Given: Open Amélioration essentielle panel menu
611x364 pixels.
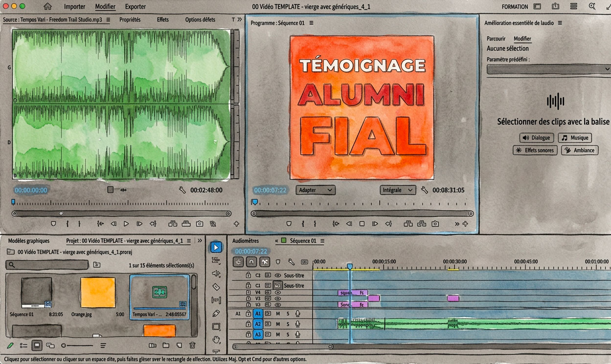Looking at the screenshot, I should tap(560, 23).
